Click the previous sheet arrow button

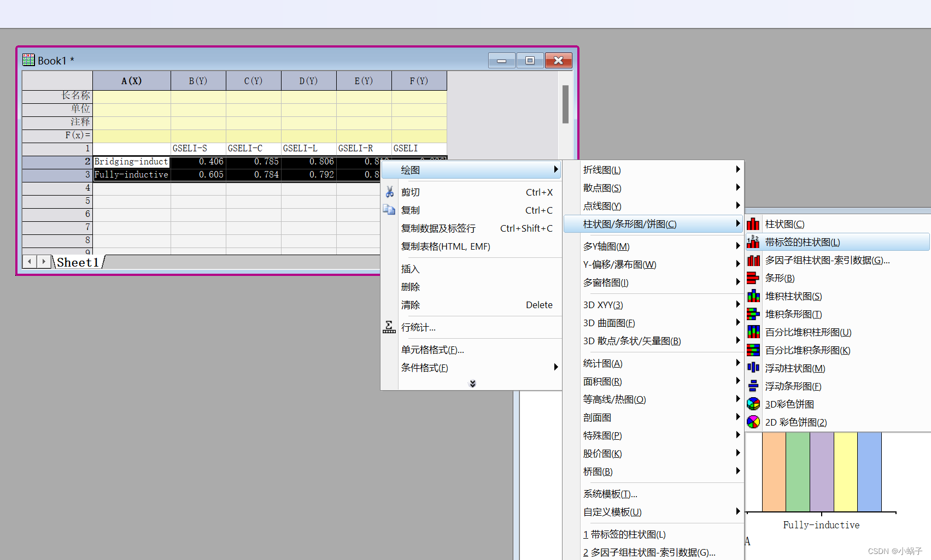tap(29, 261)
